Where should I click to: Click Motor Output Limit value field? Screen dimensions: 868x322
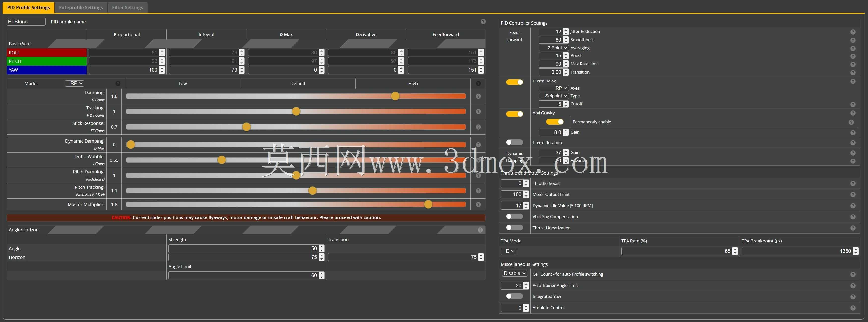514,194
